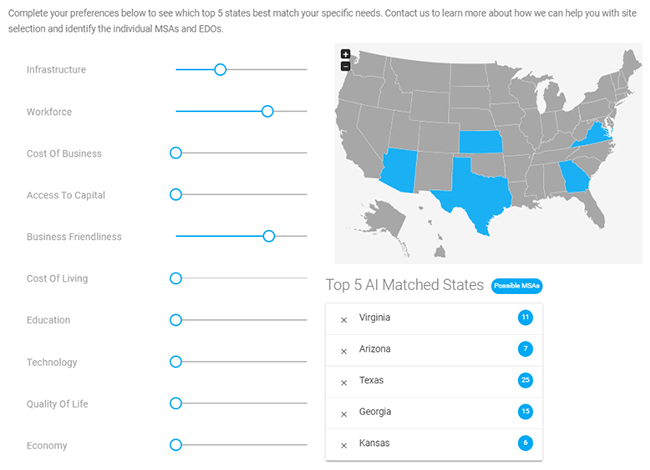Click the Education slider handle
The height and width of the screenshot is (470, 650).
[176, 320]
